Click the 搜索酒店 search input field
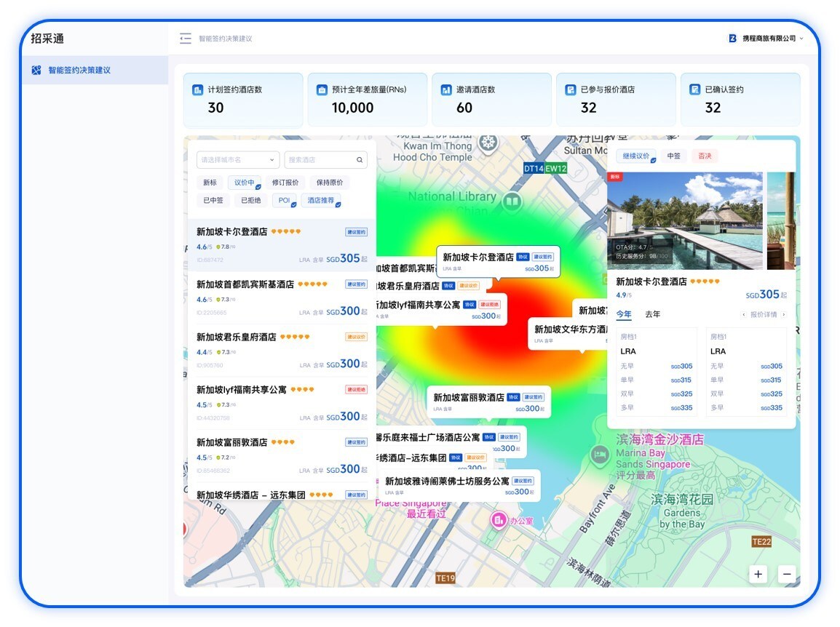This screenshot has width=840, height=627. 319,160
